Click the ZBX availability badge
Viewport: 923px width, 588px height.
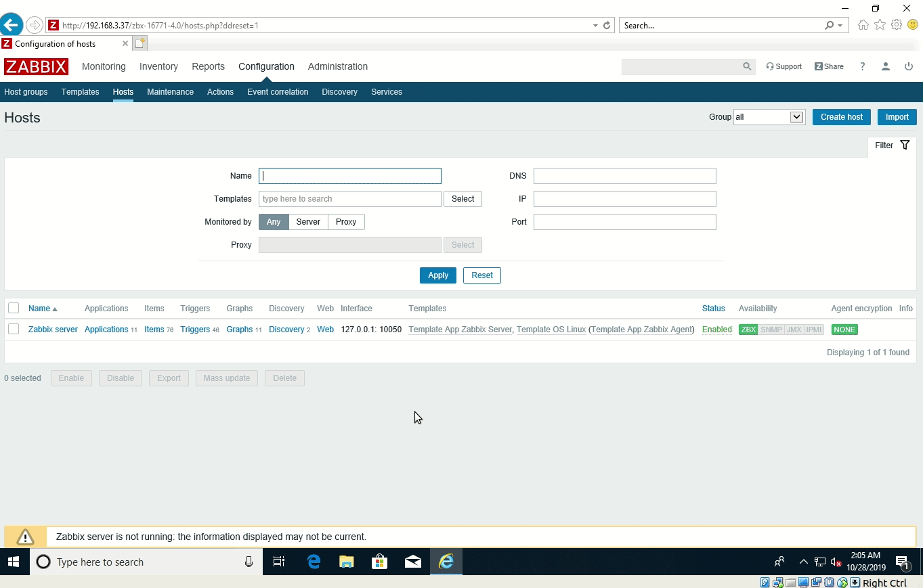(x=748, y=330)
